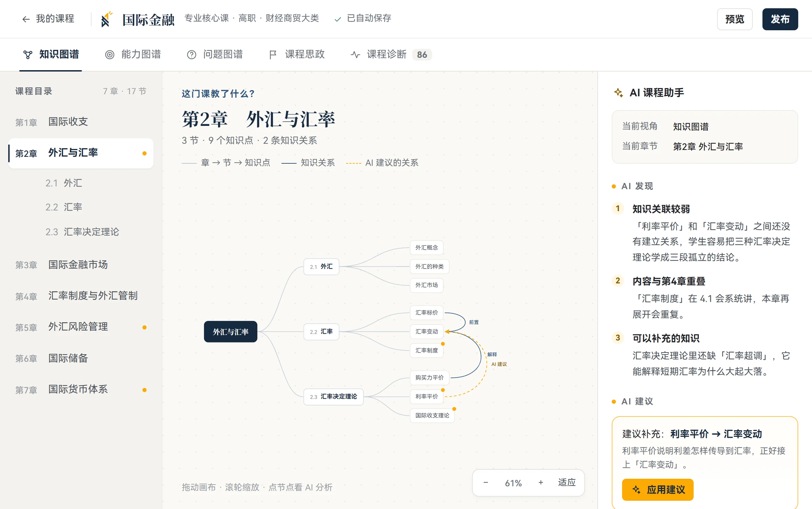Open the 课程思政 tab
Viewport: 812px width, 509px height.
[x=297, y=55]
